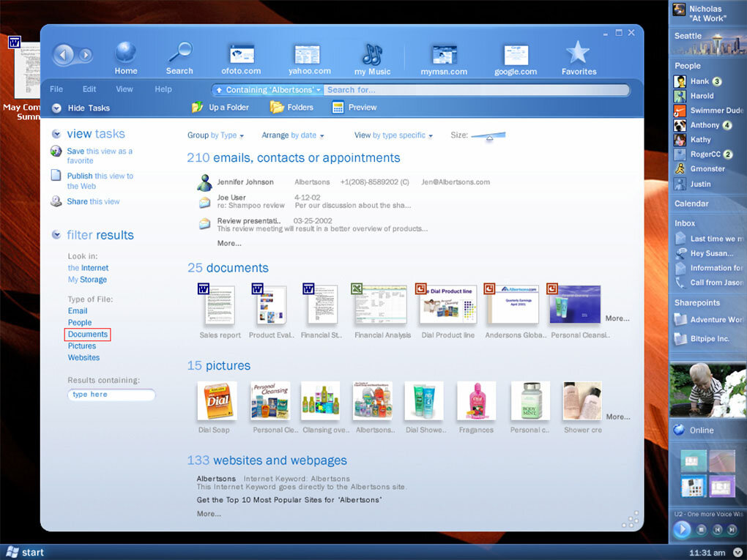Screen dimensions: 747x560
Task: Open the google.com shortcut
Action: [516, 60]
